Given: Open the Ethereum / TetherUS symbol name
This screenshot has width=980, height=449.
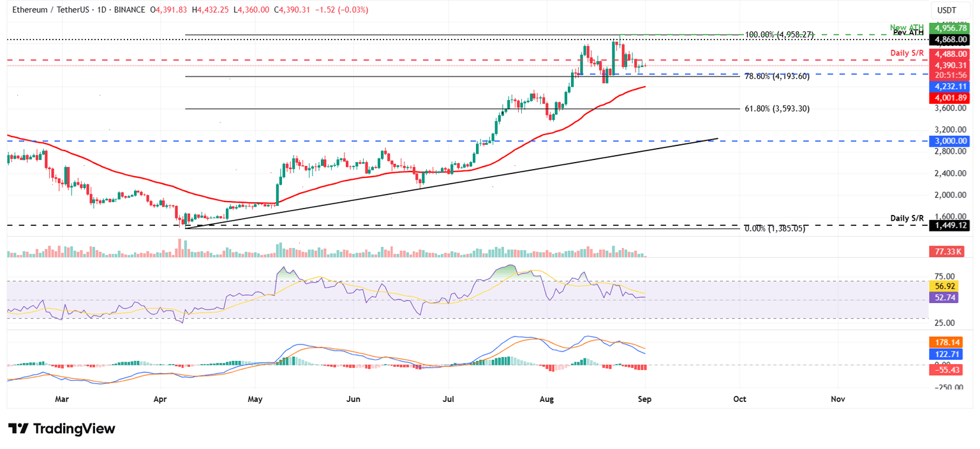Looking at the screenshot, I should click(x=51, y=10).
